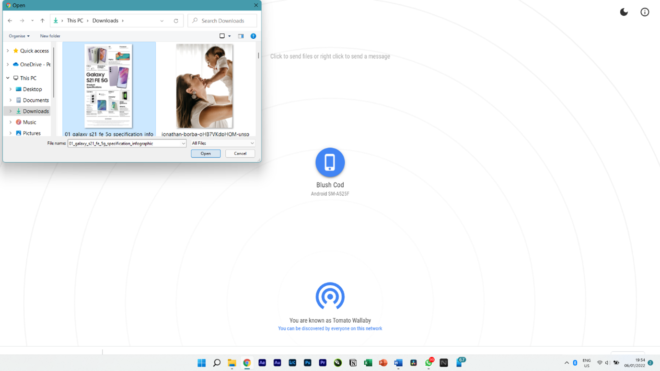Select OneDrive in navigation pane
The image size is (660, 371).
tap(32, 64)
